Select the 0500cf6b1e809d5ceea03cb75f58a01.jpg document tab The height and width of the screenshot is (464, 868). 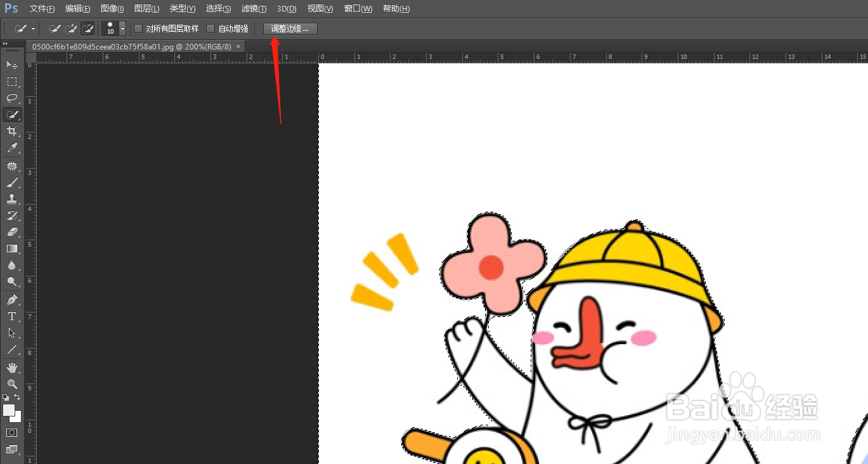[134, 46]
